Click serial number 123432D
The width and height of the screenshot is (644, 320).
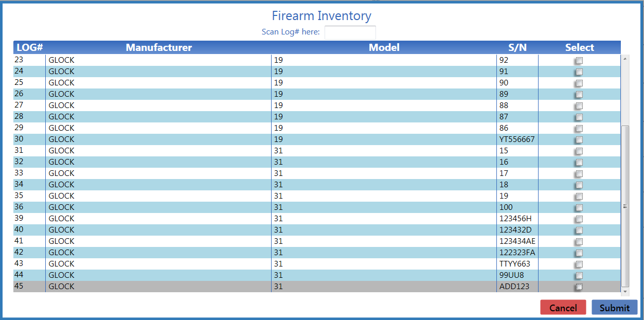pyautogui.click(x=515, y=230)
